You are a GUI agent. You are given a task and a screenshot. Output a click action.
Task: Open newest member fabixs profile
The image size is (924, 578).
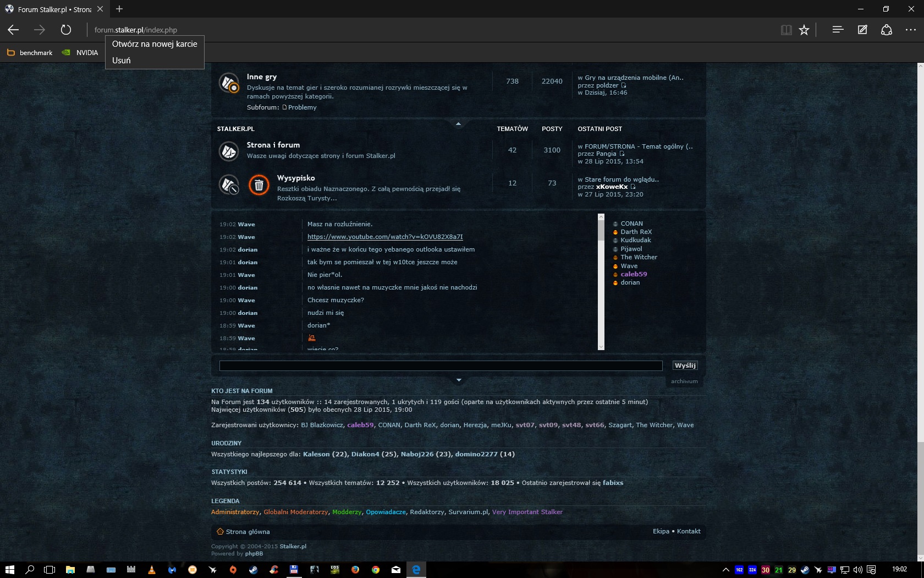[613, 483]
